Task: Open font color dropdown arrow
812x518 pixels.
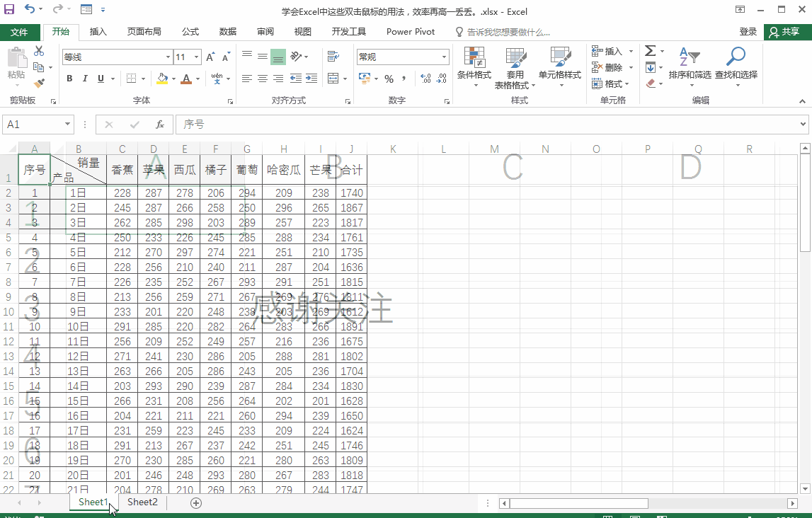Action: tap(198, 79)
